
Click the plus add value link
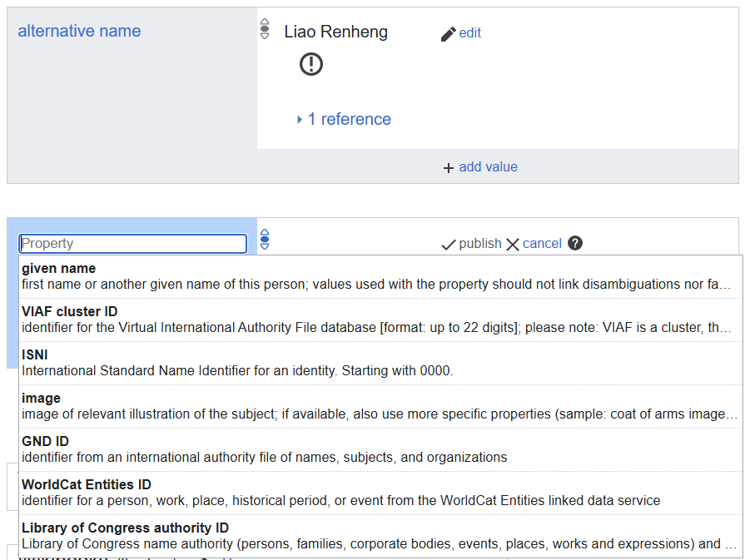coord(480,167)
